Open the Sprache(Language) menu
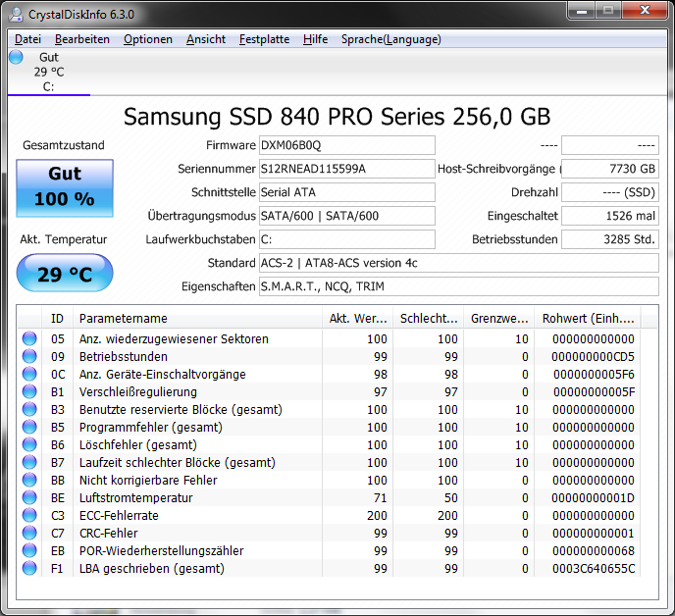The height and width of the screenshot is (616, 675). click(x=391, y=39)
